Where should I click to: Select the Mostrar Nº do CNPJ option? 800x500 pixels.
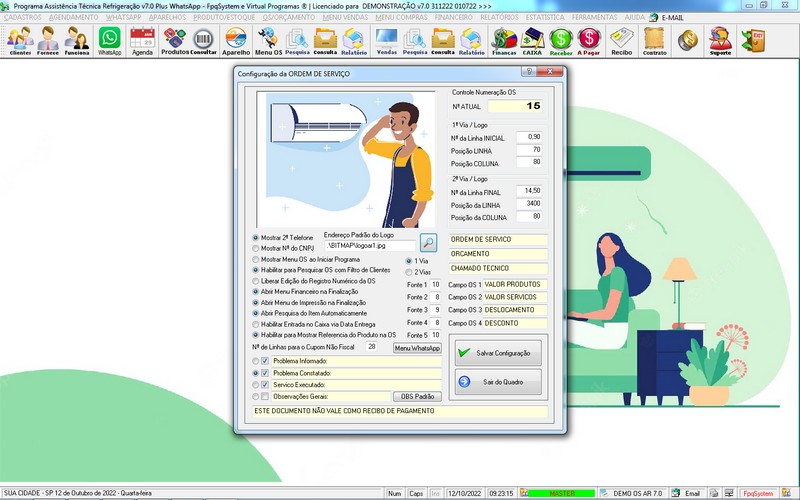click(256, 248)
